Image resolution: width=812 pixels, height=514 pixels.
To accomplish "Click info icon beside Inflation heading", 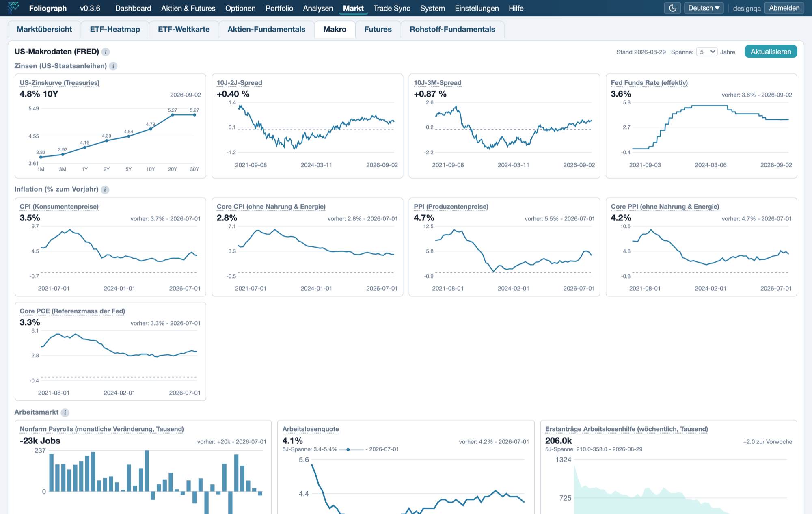I will (105, 190).
